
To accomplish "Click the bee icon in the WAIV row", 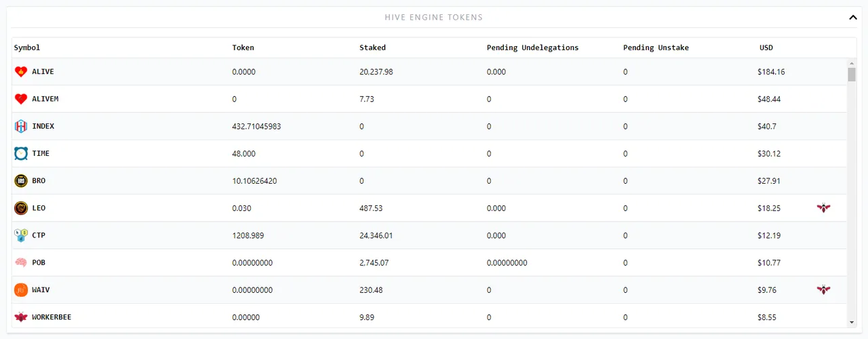I will pyautogui.click(x=823, y=290).
